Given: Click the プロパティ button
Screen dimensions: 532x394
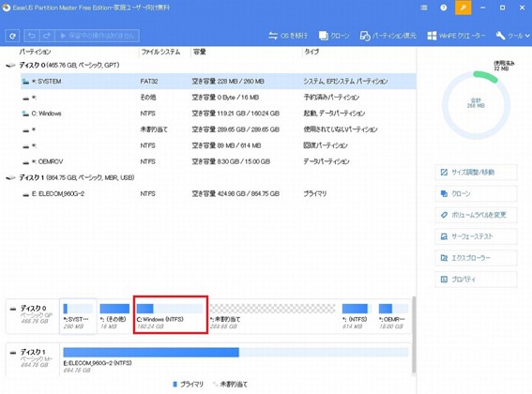Looking at the screenshot, I should point(476,280).
